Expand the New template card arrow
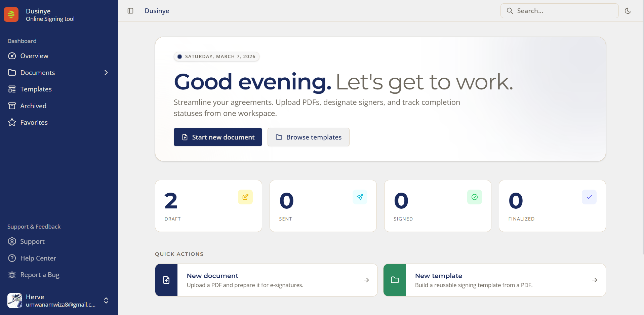Image resolution: width=644 pixels, height=315 pixels. 595,280
